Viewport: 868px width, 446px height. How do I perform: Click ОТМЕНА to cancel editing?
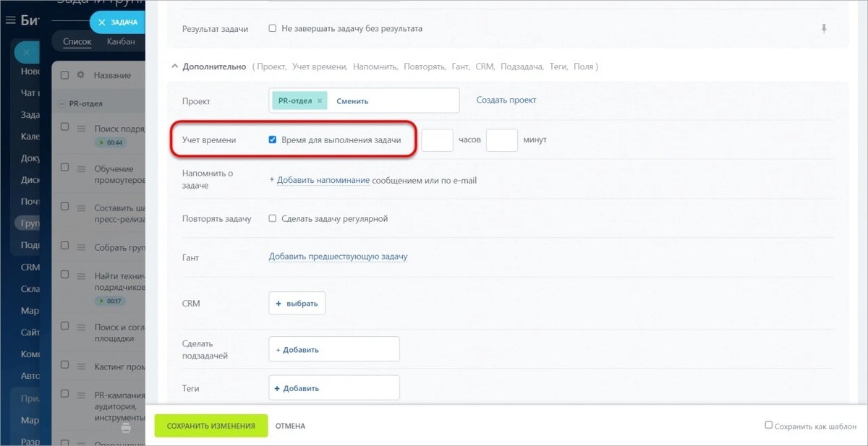point(290,426)
